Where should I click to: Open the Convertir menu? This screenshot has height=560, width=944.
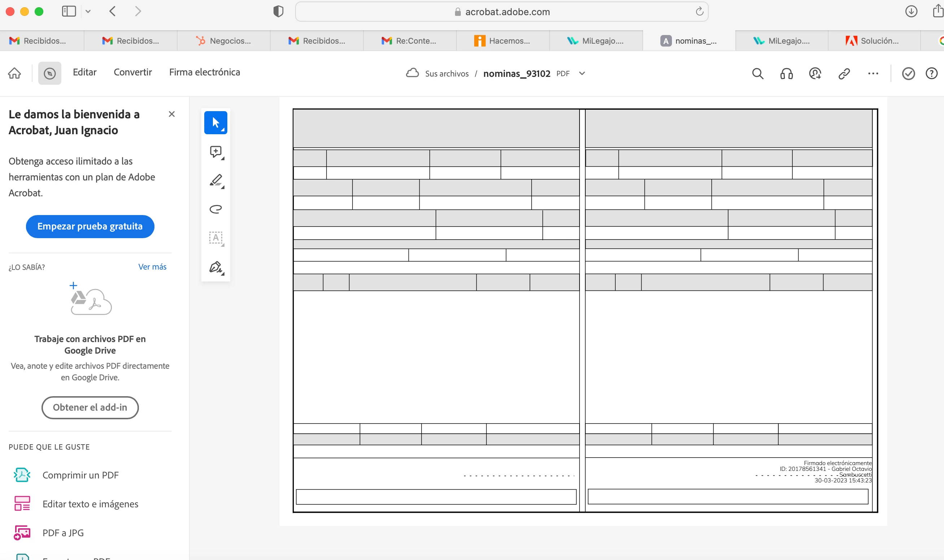[132, 72]
